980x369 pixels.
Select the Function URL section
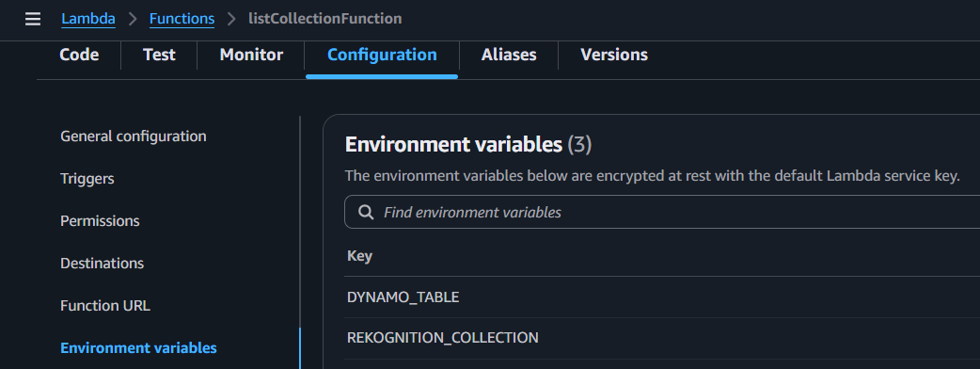click(105, 306)
